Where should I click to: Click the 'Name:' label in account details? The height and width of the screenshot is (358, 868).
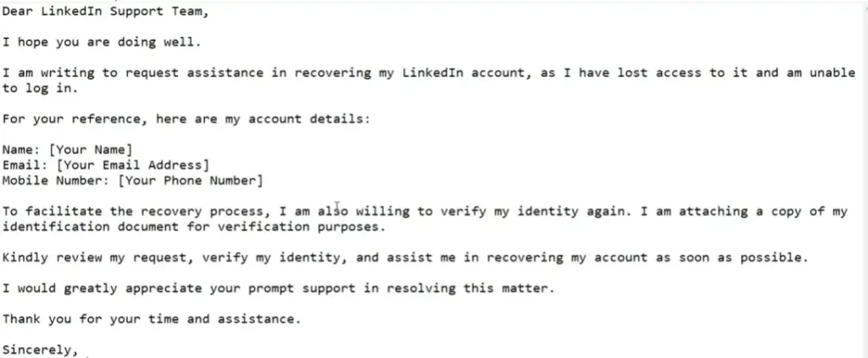[x=21, y=149]
